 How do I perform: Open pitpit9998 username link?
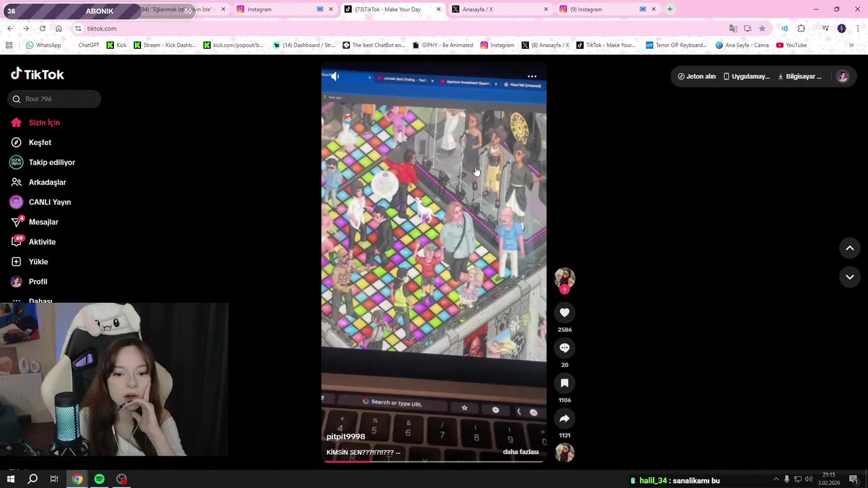pyautogui.click(x=346, y=437)
